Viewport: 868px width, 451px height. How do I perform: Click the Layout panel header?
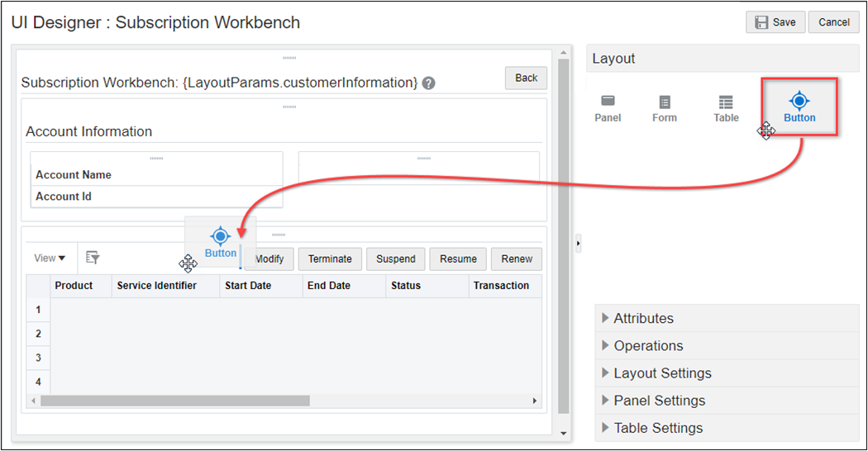(x=723, y=58)
